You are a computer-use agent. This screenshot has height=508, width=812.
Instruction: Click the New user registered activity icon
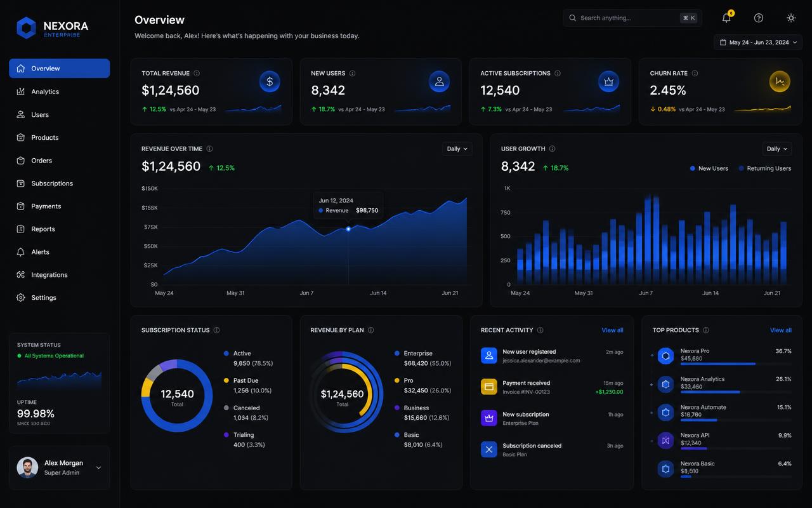click(x=489, y=356)
